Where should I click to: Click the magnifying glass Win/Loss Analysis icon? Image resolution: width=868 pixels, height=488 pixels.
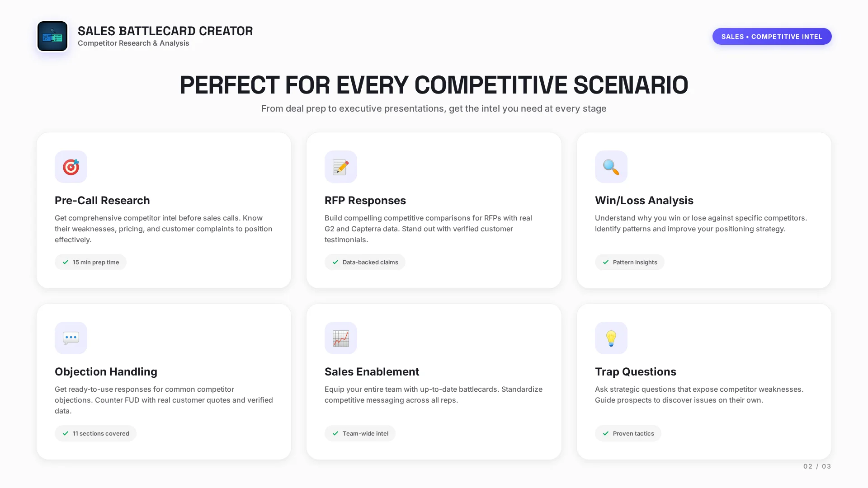pos(611,167)
